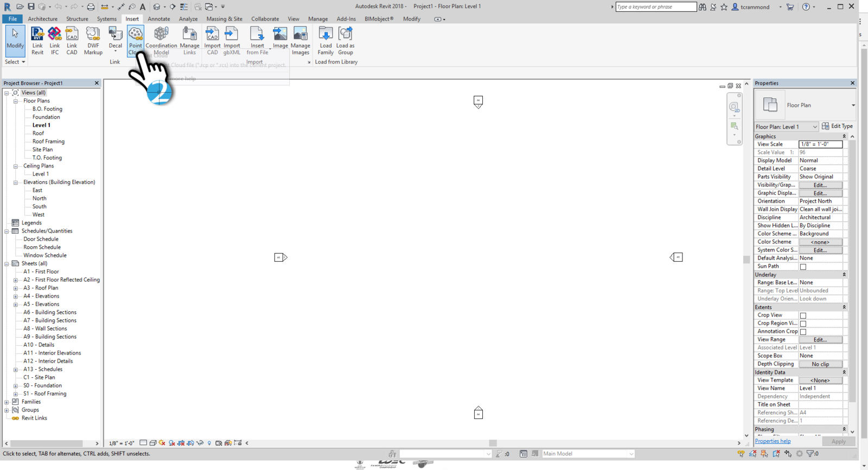Click the Load as Group tool
This screenshot has height=470, width=868.
[345, 40]
